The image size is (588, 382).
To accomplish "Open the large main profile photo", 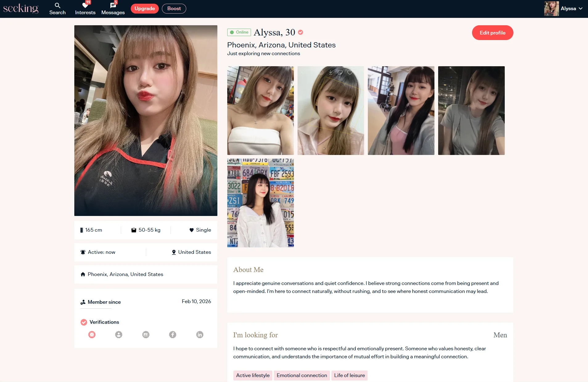I will click(146, 120).
